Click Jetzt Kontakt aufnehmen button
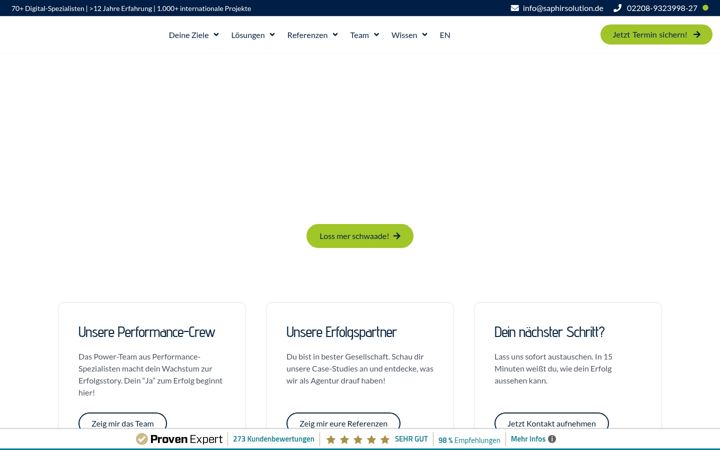The height and width of the screenshot is (450, 720). coord(551,421)
